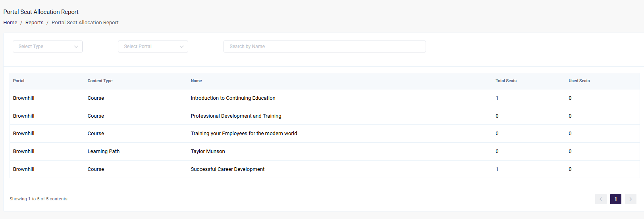Select Successful Career Development row
The image size is (644, 219).
[x=324, y=169]
